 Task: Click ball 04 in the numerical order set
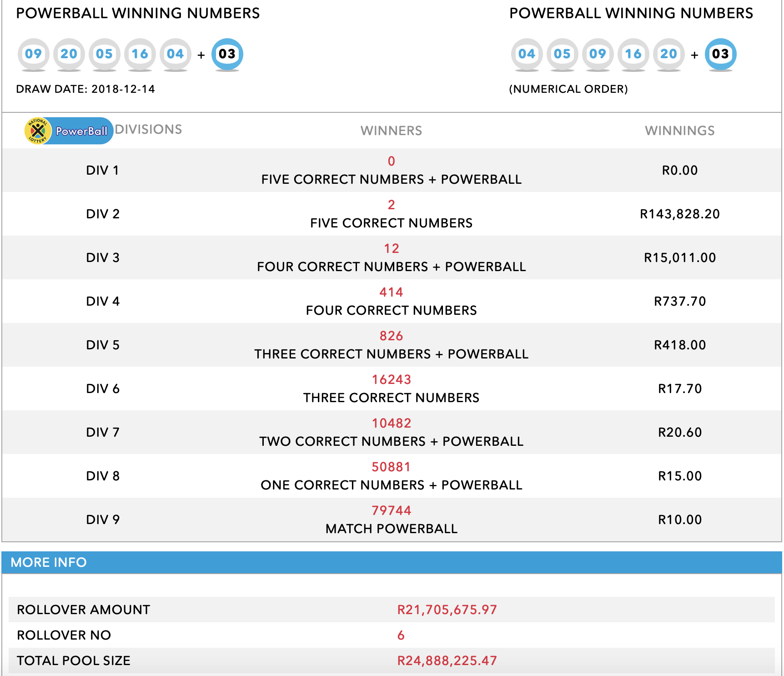coord(527,54)
